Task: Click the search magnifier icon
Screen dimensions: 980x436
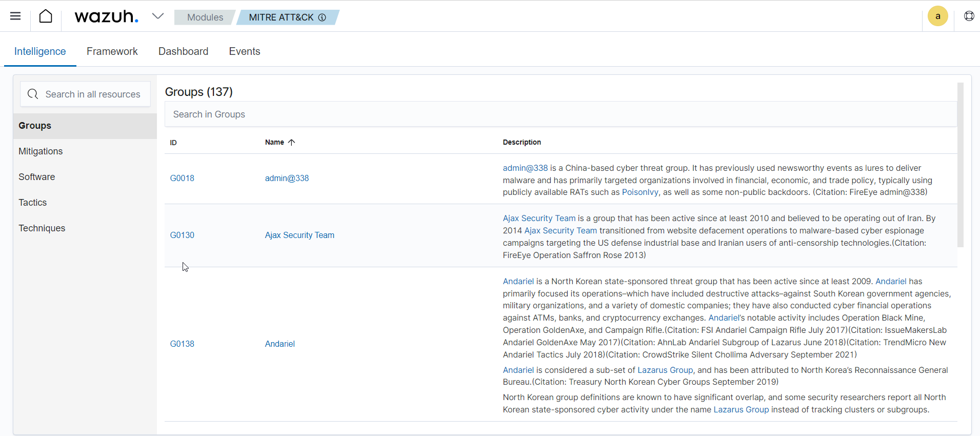Action: coord(33,94)
